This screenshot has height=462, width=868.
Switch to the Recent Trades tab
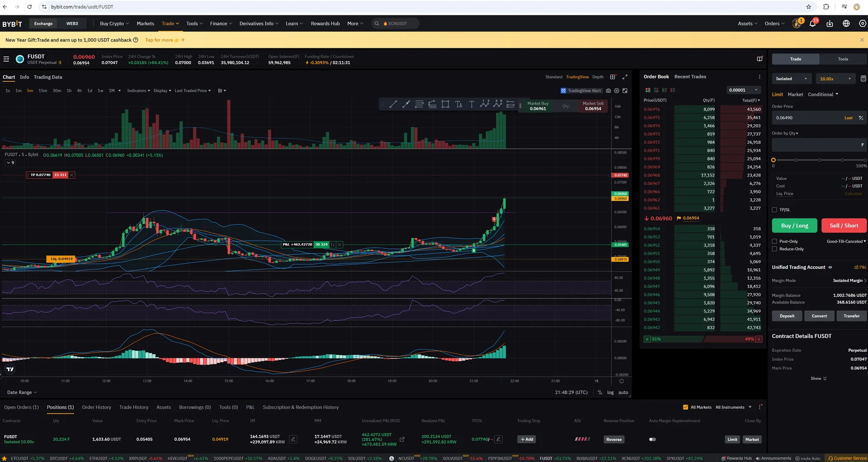(690, 77)
